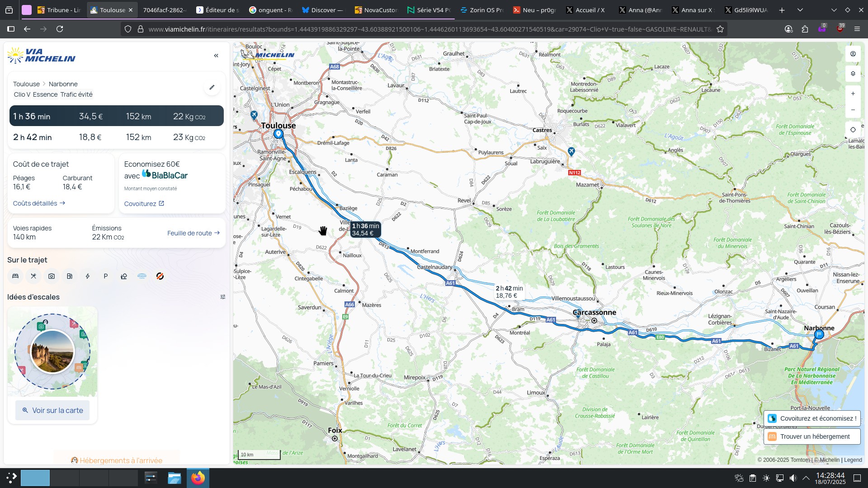Screen dimensions: 868x488
Task: Open Firefox account profile icon
Action: 789,29
